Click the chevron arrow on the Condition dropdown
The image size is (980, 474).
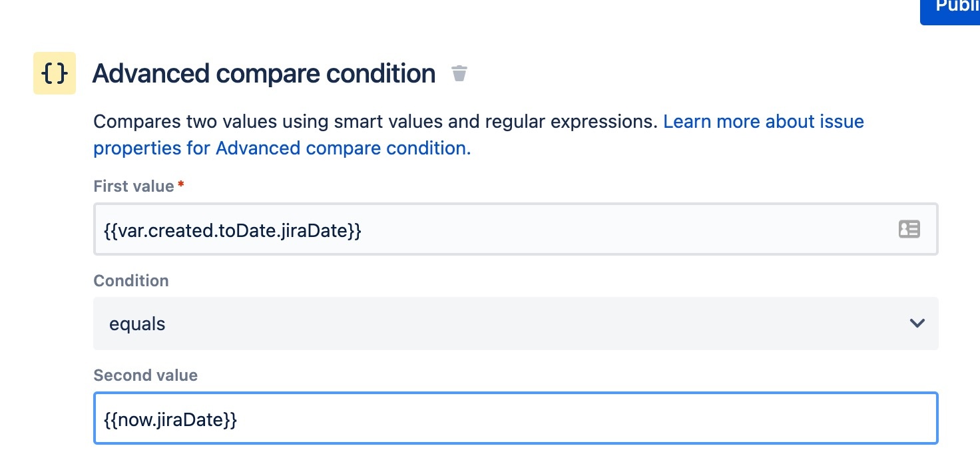[x=917, y=324]
